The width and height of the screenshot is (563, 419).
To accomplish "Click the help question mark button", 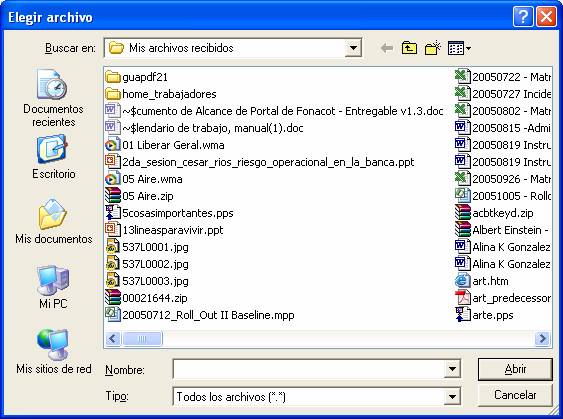I will (x=523, y=17).
